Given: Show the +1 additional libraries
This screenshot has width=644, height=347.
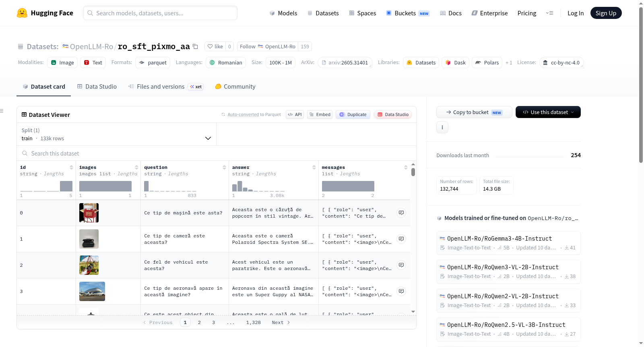Looking at the screenshot, I should click(x=509, y=62).
